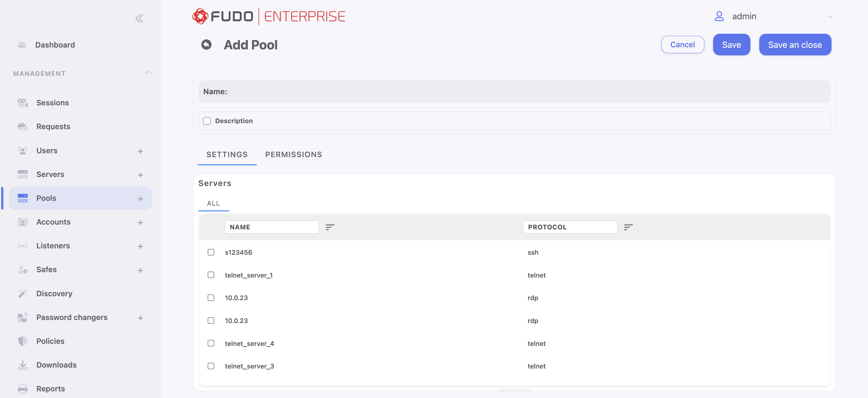The image size is (868, 398).
Task: Expand the Servers section with the plus
Action: click(x=140, y=175)
